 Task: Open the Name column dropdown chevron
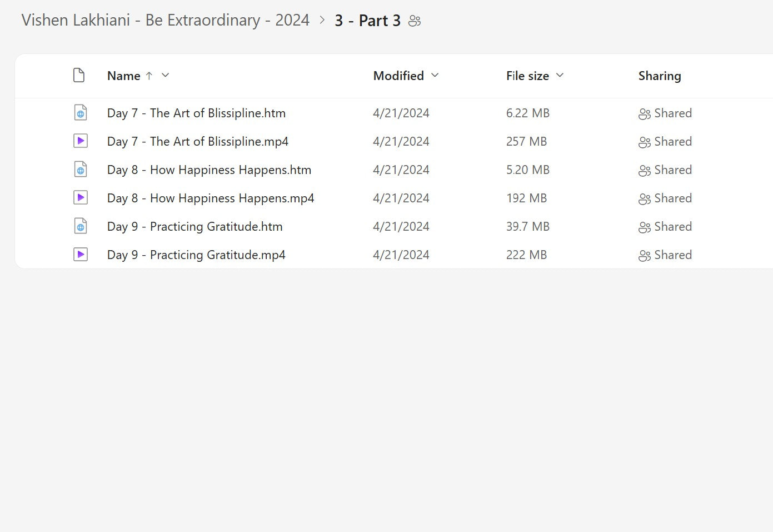tap(165, 76)
